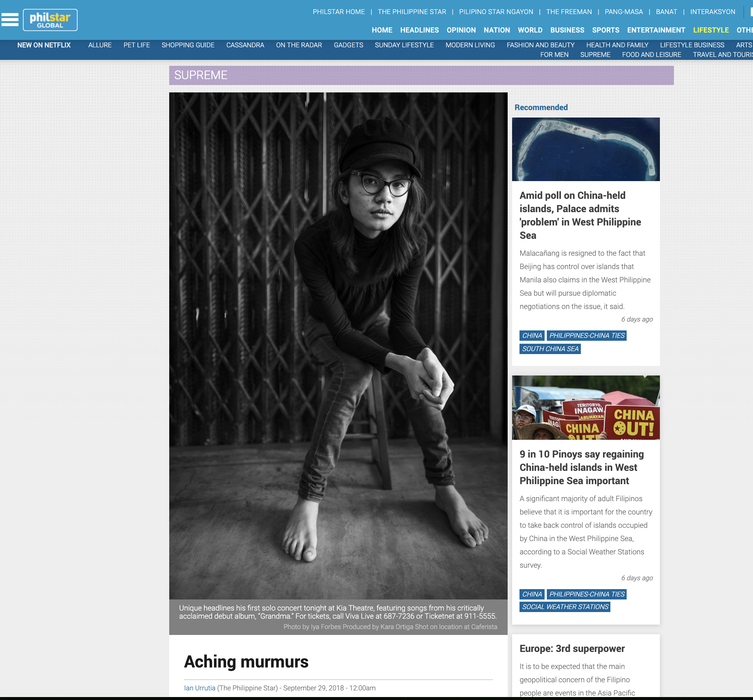The height and width of the screenshot is (700, 753).
Task: Open HEALTH AND FAMILY subsection
Action: click(617, 45)
